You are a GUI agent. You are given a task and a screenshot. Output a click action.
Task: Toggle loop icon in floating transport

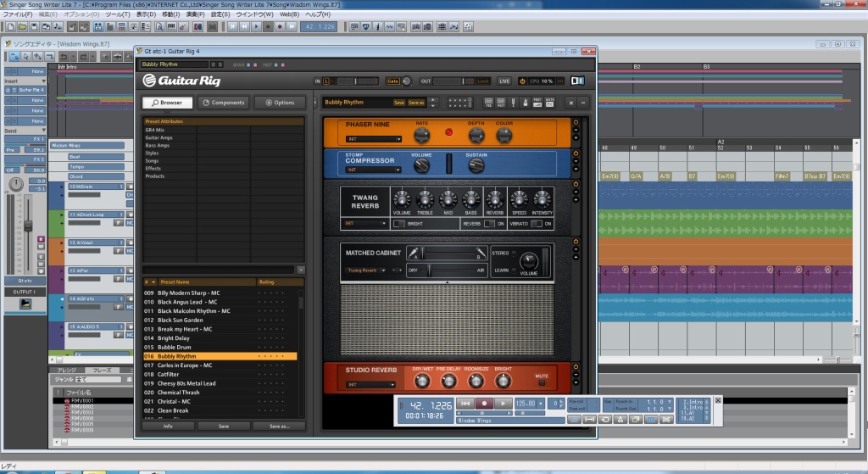pos(605,420)
